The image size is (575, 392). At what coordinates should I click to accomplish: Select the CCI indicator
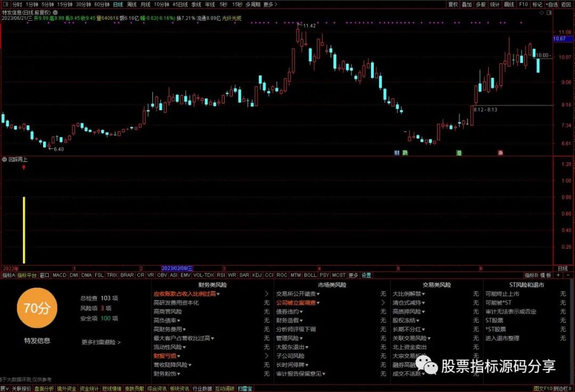click(269, 275)
